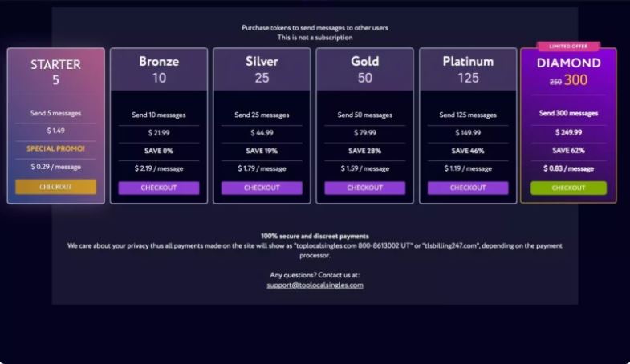Image resolution: width=630 pixels, height=364 pixels.
Task: Click the green Diamond Checkout button
Action: coord(568,188)
